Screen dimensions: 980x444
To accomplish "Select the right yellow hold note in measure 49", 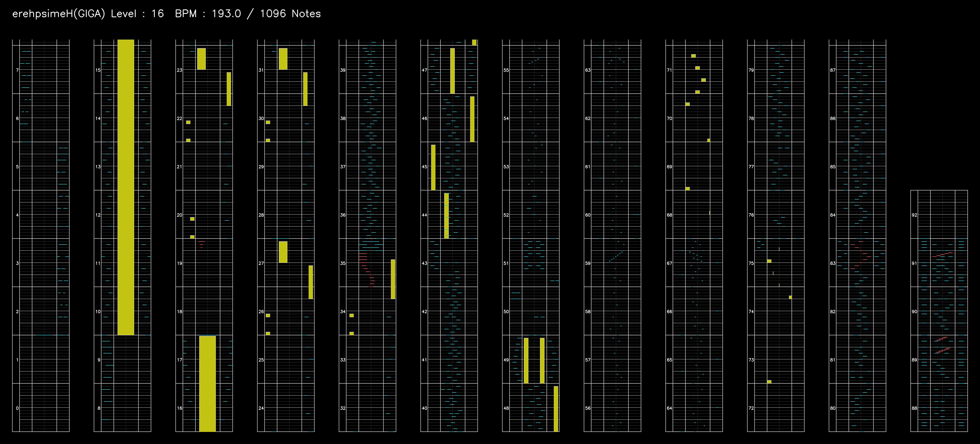I will click(542, 360).
